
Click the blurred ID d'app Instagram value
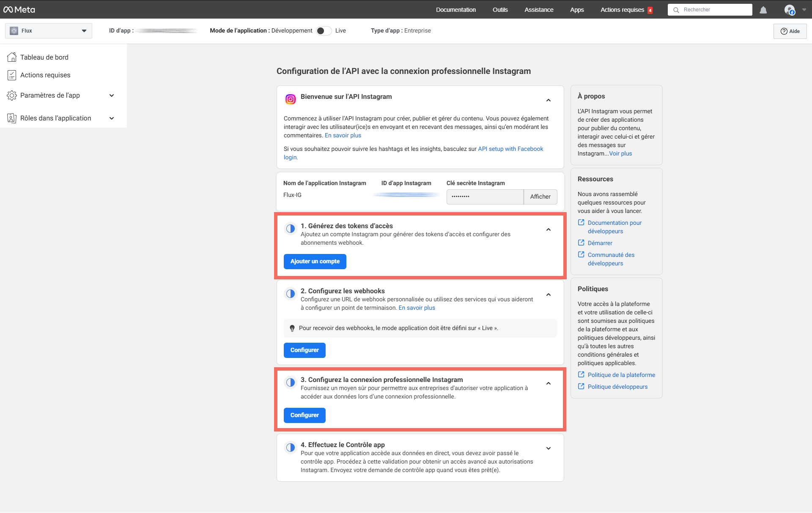pyautogui.click(x=406, y=195)
